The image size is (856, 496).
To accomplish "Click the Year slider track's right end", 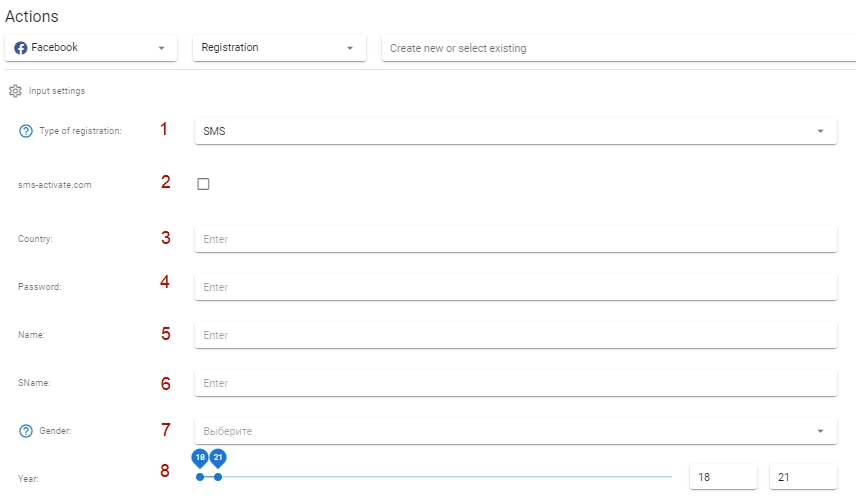I will click(670, 477).
